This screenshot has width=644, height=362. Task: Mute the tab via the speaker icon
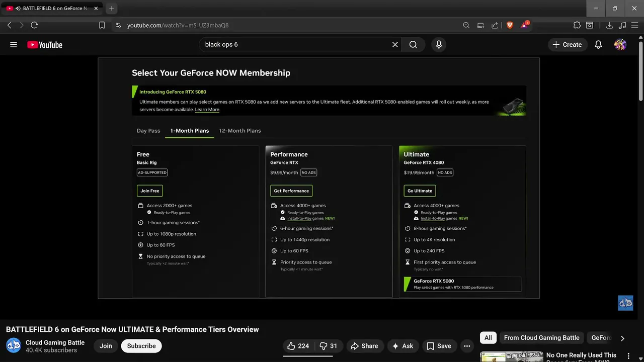(x=18, y=9)
